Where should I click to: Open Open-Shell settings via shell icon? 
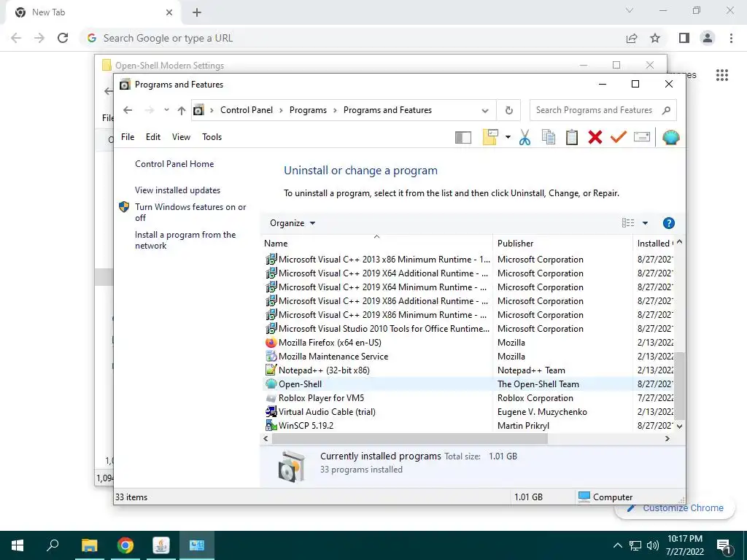(671, 138)
